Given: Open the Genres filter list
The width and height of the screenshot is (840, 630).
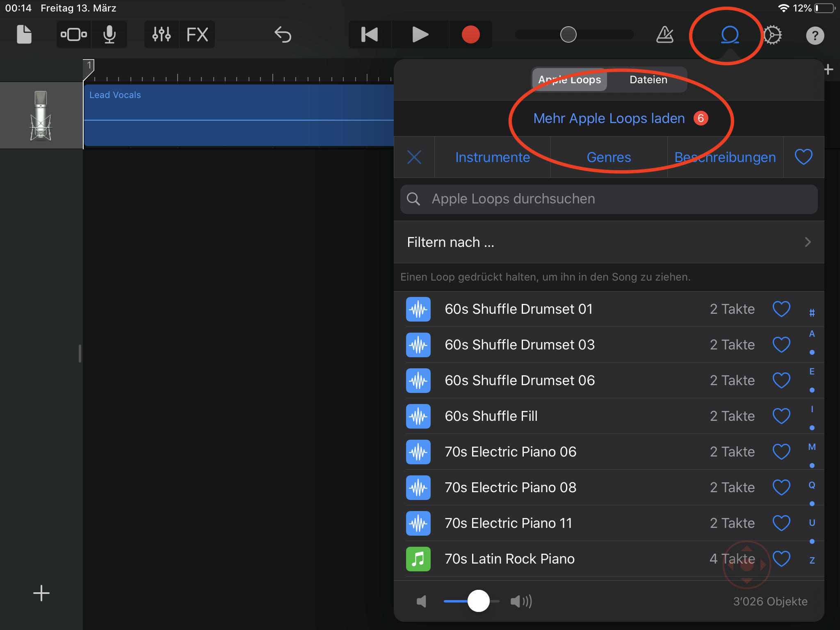Looking at the screenshot, I should pyautogui.click(x=609, y=157).
